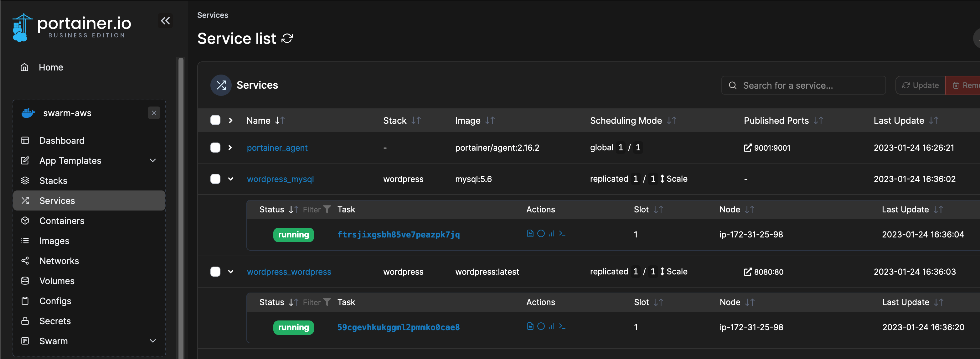Viewport: 980px width, 359px height.
Task: Go to the Secrets section
Action: pos(55,321)
